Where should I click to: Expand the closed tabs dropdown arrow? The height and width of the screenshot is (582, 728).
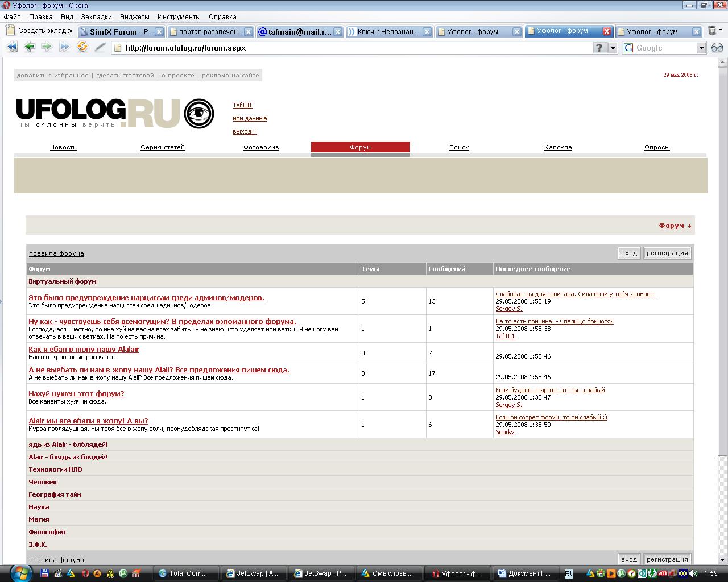(x=721, y=31)
